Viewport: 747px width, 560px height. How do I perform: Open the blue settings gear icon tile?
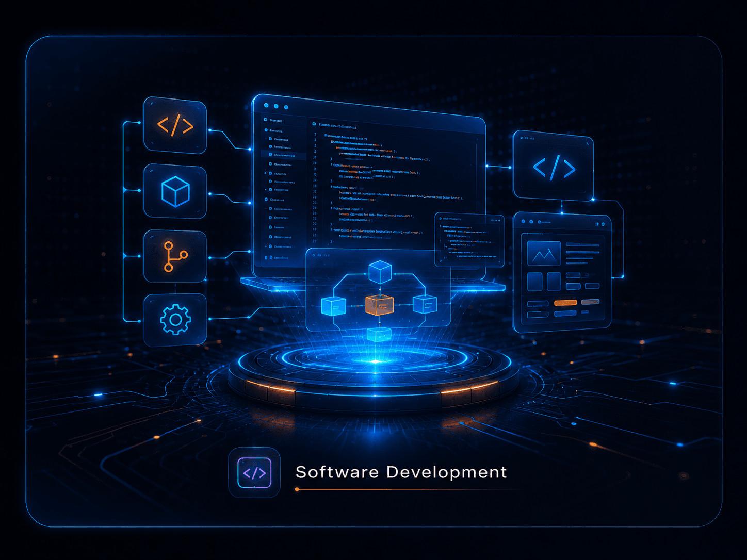175,320
